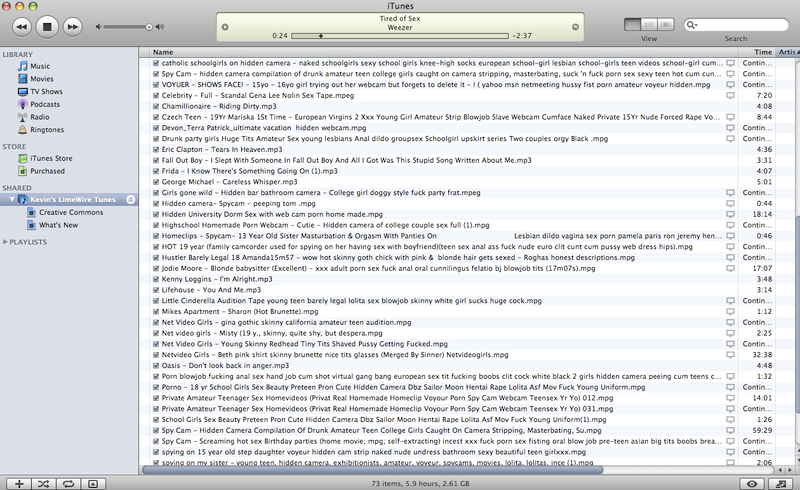This screenshot has height=490, width=800.
Task: Expand the Playlists section
Action: pyautogui.click(x=5, y=242)
